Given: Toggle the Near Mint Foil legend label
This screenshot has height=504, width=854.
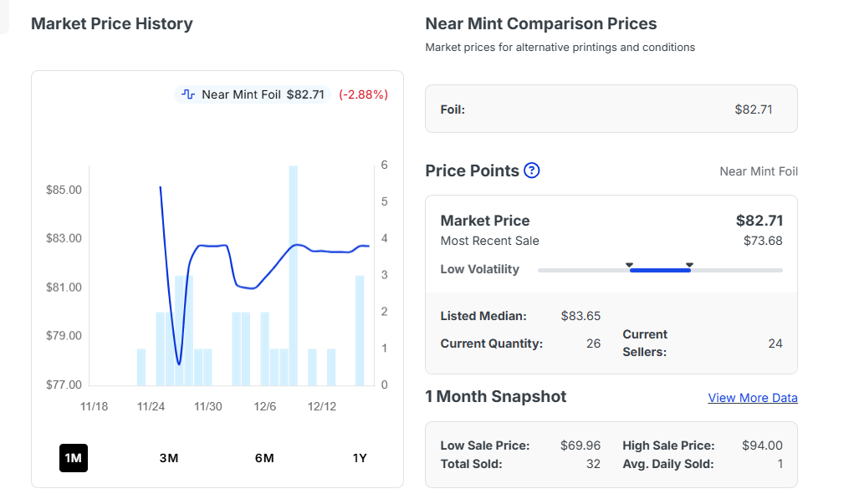Looking at the screenshot, I should 241,94.
